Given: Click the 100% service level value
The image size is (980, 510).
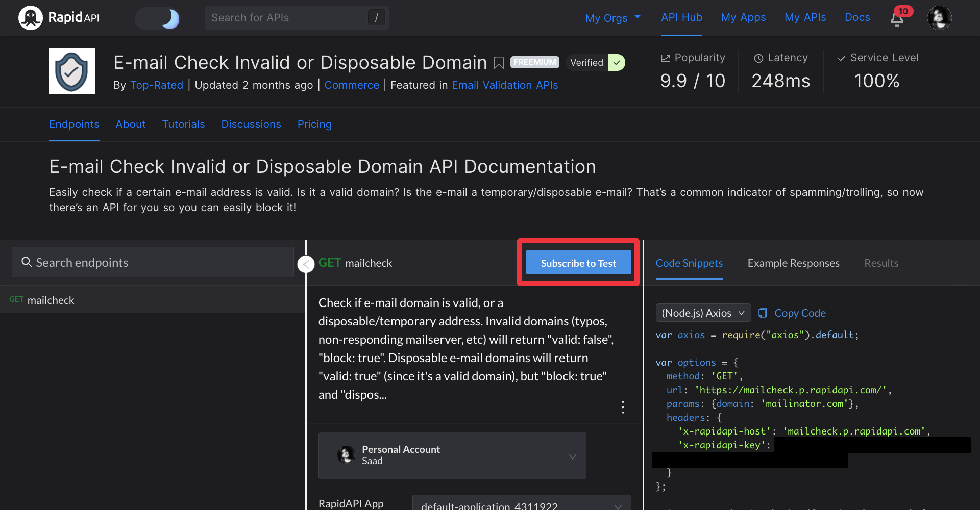Looking at the screenshot, I should pos(877,81).
